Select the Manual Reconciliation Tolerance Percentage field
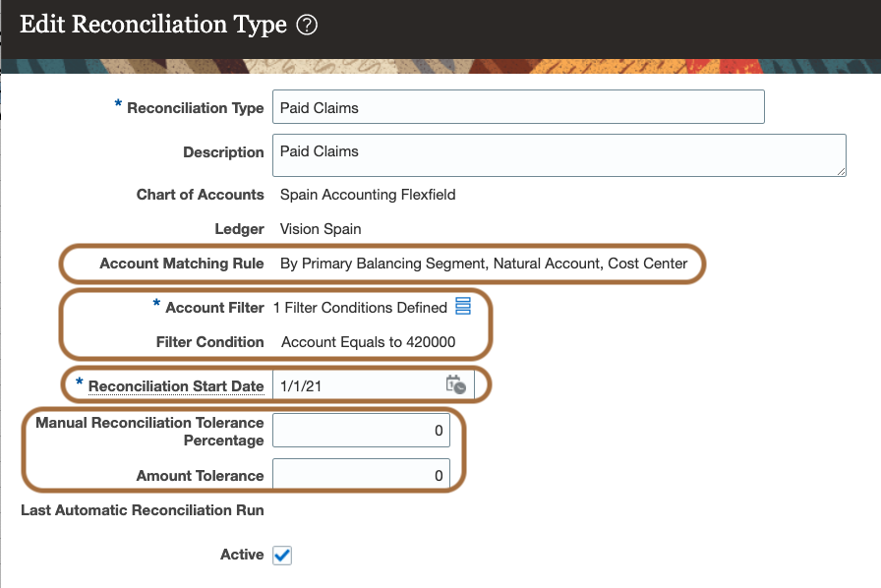 (x=361, y=431)
